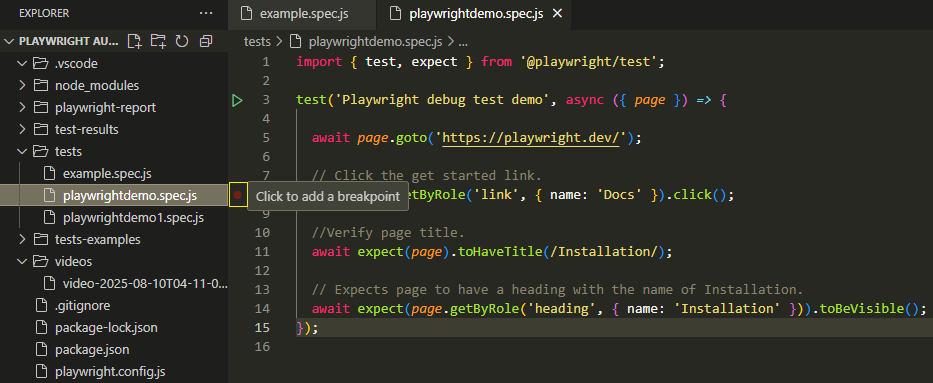Click the goto method on line 5
933x383 pixels.
412,138
